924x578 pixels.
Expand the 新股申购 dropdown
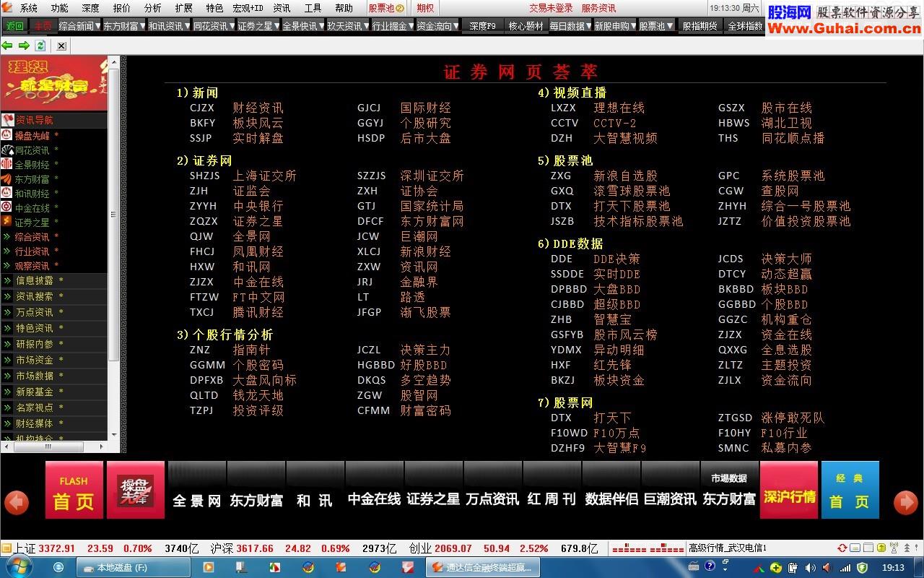pos(633,26)
